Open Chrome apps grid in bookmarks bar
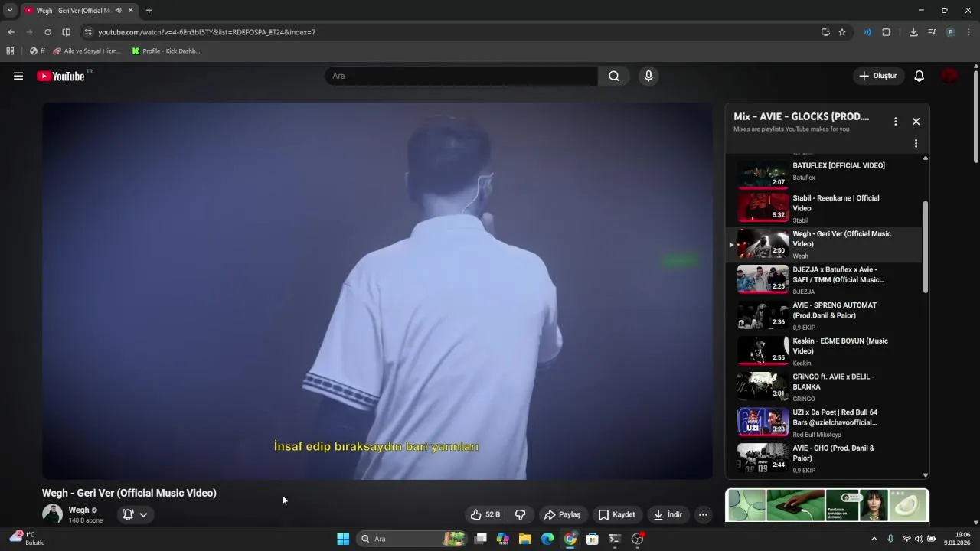The image size is (980, 551). tap(10, 51)
